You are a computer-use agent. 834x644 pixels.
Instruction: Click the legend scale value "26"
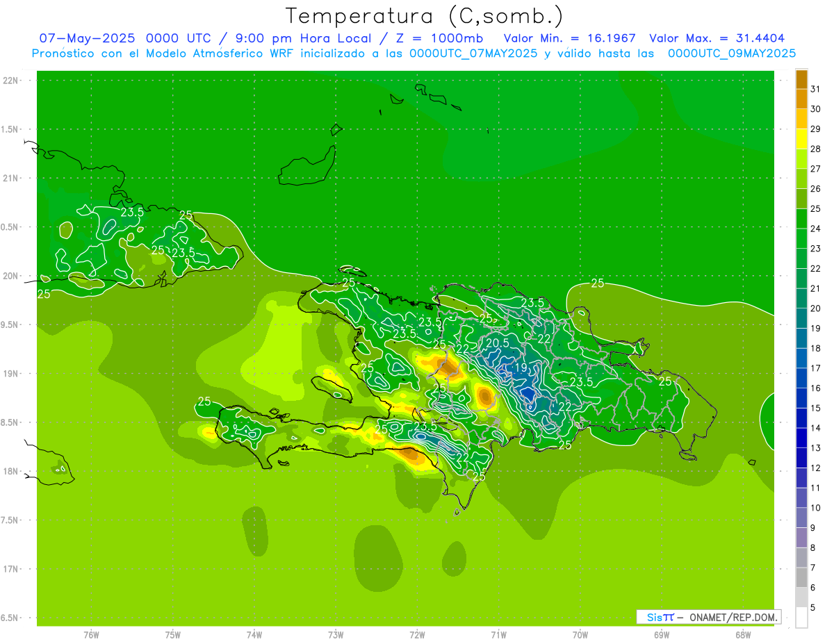coord(815,189)
